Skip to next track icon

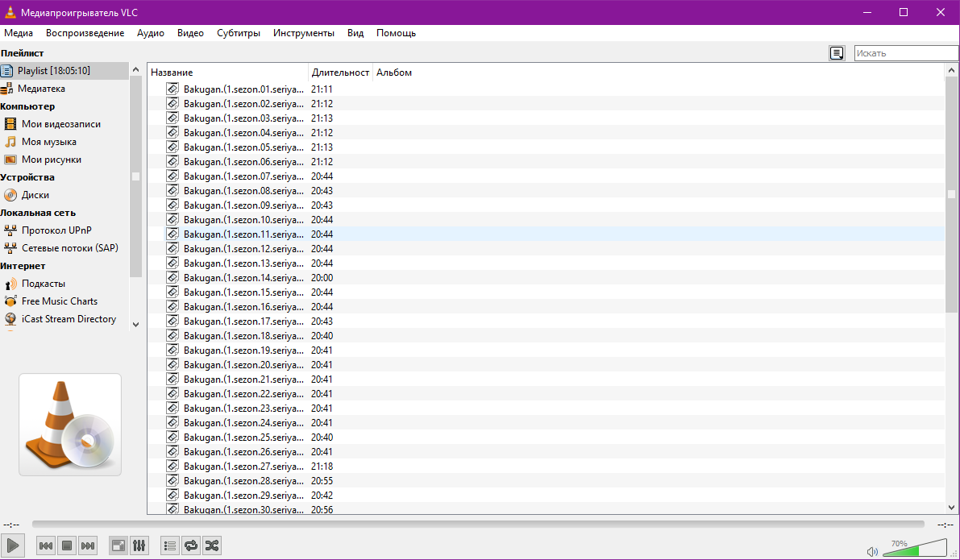pyautogui.click(x=88, y=545)
